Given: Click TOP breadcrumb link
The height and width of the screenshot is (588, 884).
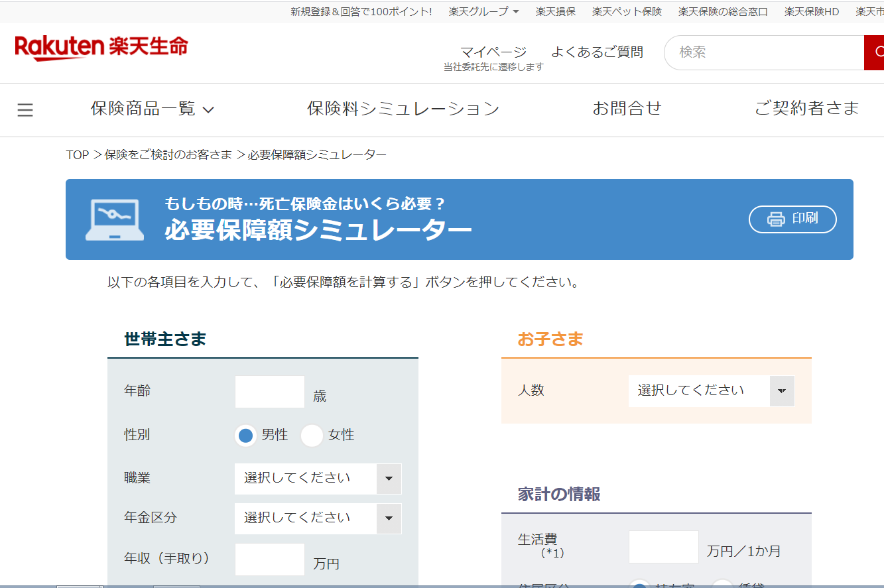Looking at the screenshot, I should click(77, 155).
